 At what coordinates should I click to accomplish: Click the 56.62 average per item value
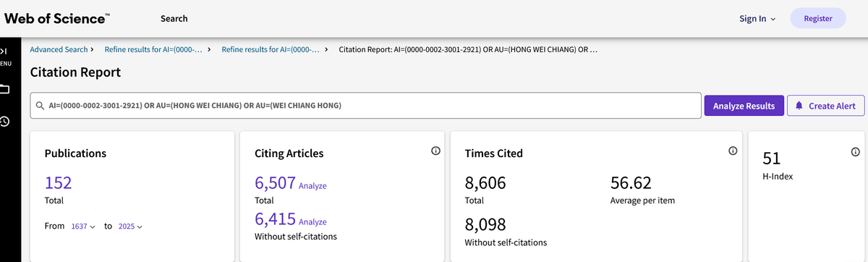(631, 183)
